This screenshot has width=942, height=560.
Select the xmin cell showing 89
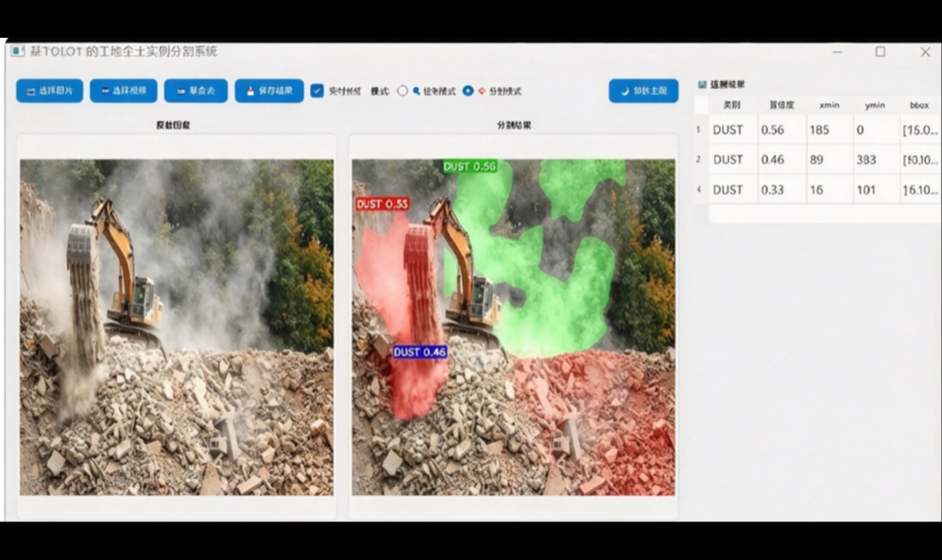830,160
